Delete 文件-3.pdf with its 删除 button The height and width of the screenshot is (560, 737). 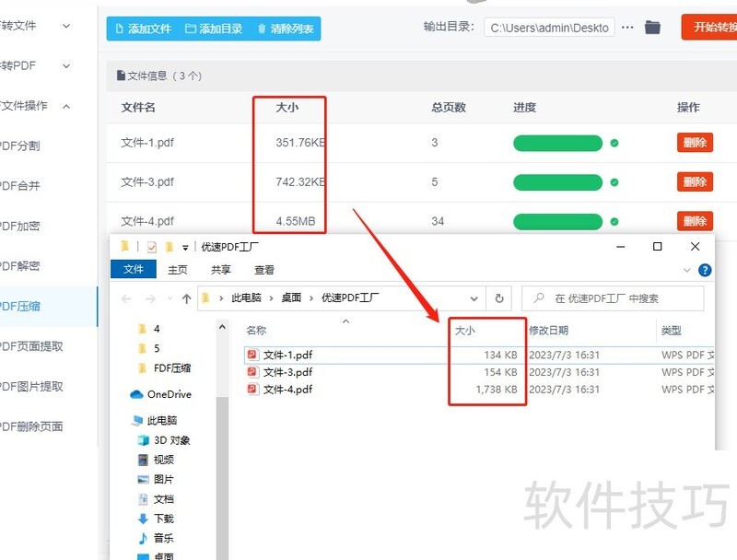pyautogui.click(x=695, y=181)
